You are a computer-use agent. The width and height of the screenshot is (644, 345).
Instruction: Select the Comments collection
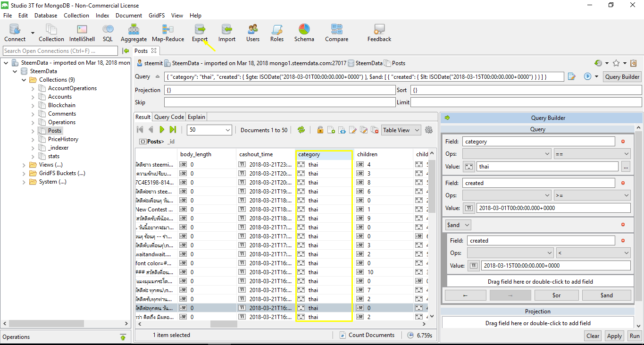click(62, 114)
